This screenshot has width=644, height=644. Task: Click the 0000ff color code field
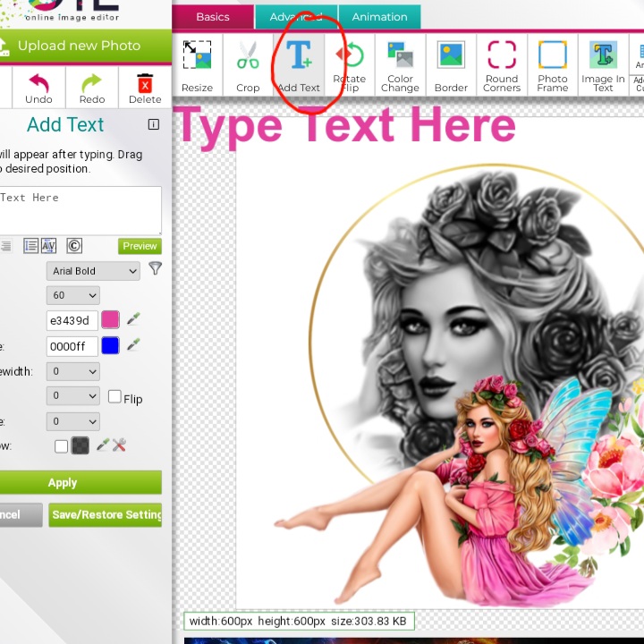(72, 346)
